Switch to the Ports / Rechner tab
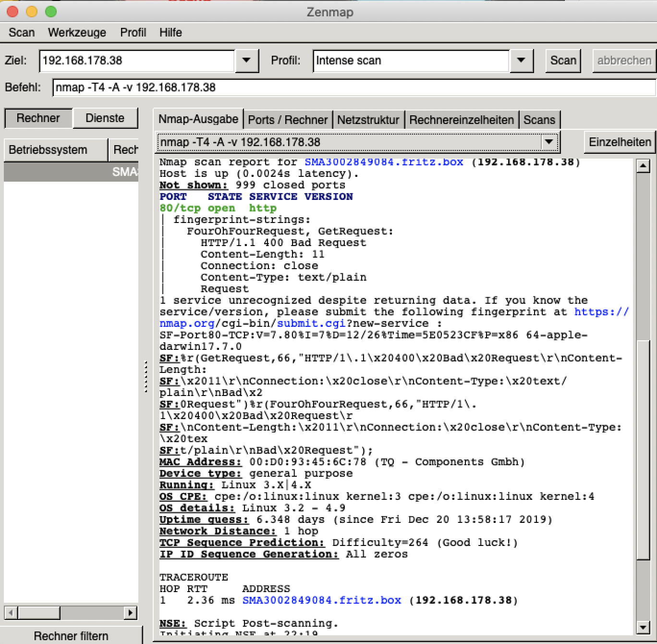 point(288,120)
